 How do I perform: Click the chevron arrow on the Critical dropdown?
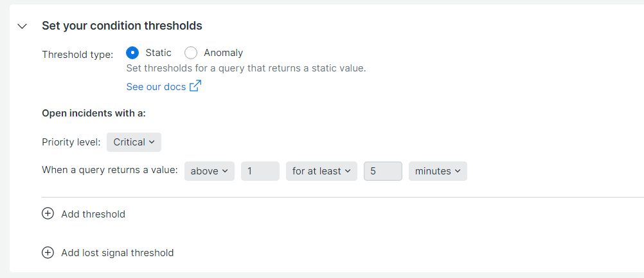click(x=152, y=142)
